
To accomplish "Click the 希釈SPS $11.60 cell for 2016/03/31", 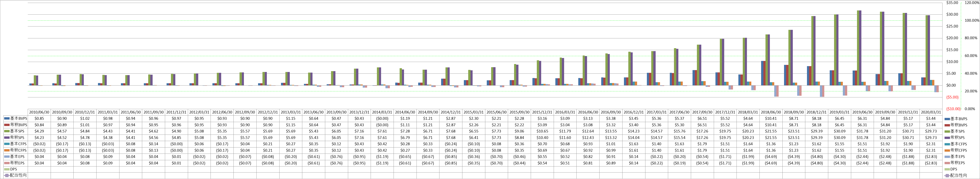I will pos(565,137).
